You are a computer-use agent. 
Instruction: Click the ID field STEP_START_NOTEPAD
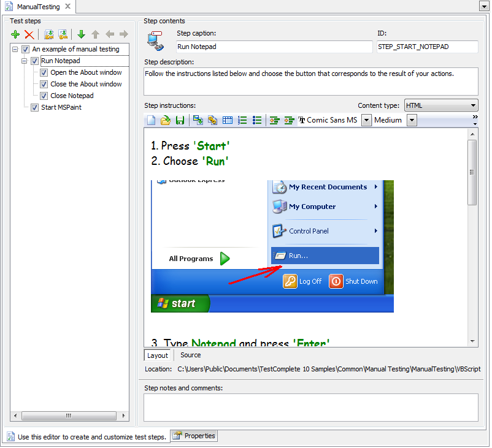coord(428,47)
